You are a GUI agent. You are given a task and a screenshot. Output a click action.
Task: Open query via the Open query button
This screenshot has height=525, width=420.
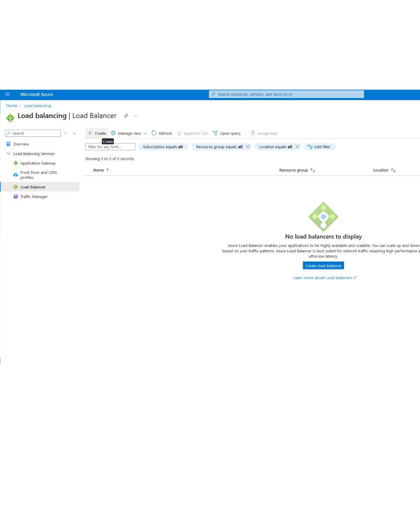pos(227,133)
